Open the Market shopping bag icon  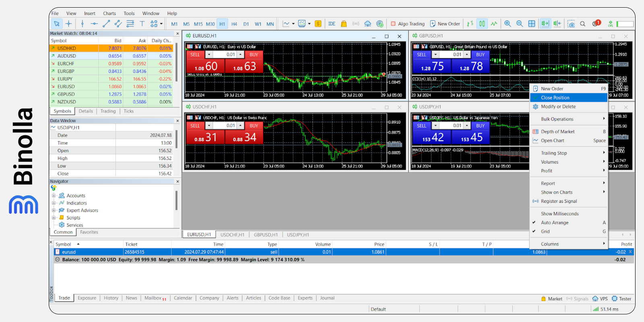click(x=344, y=24)
